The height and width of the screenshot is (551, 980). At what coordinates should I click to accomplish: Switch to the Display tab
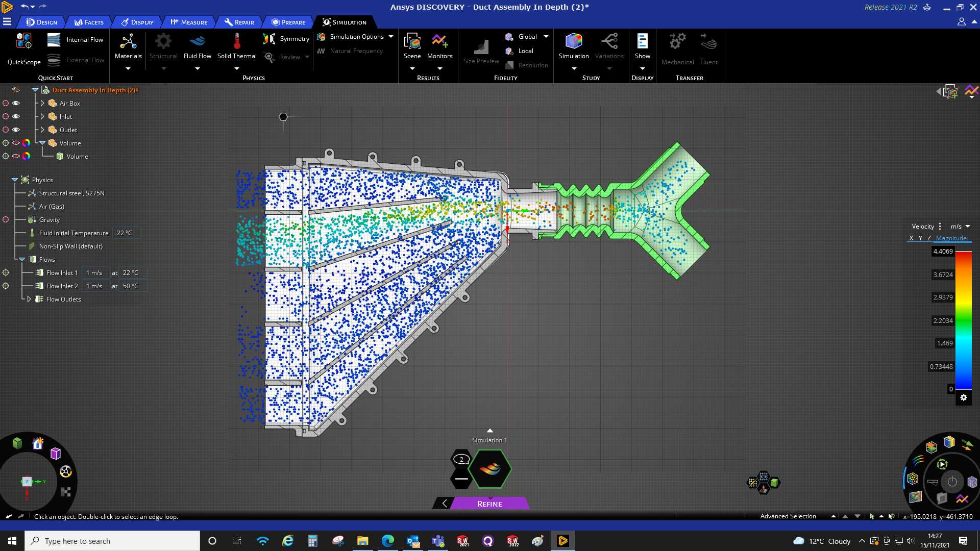click(x=137, y=22)
